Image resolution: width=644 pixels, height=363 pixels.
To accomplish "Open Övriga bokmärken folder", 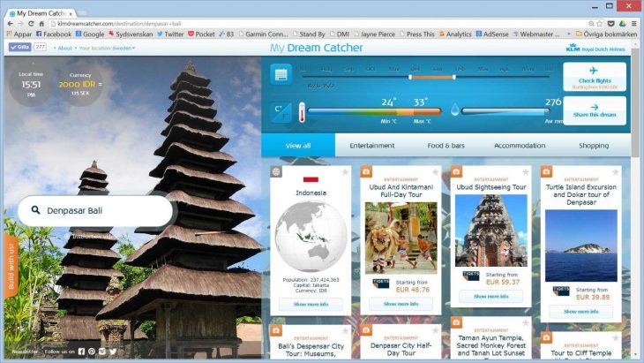I will [x=606, y=34].
